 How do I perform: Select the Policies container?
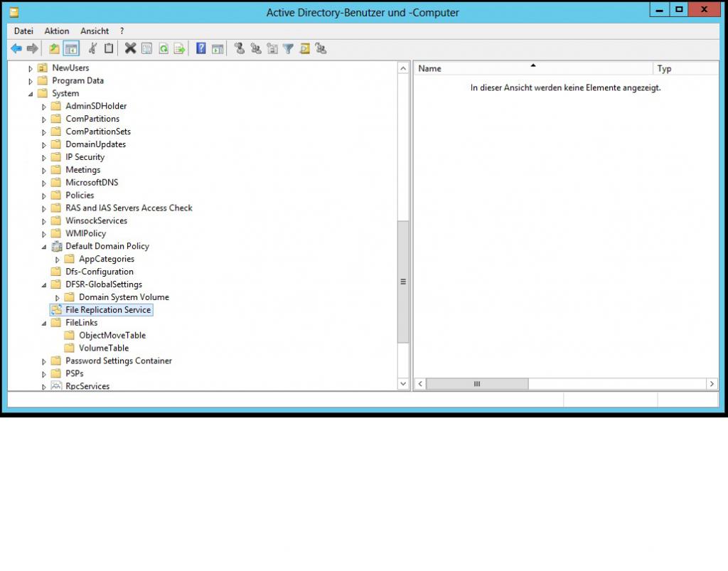pos(80,195)
